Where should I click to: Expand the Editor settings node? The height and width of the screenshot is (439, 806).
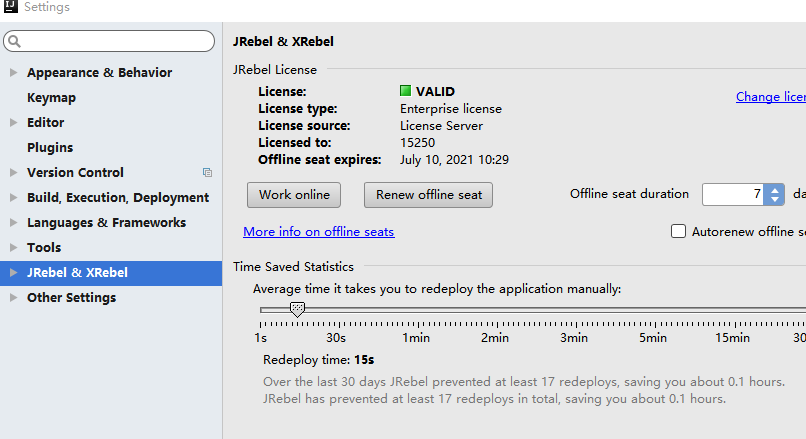pos(13,123)
